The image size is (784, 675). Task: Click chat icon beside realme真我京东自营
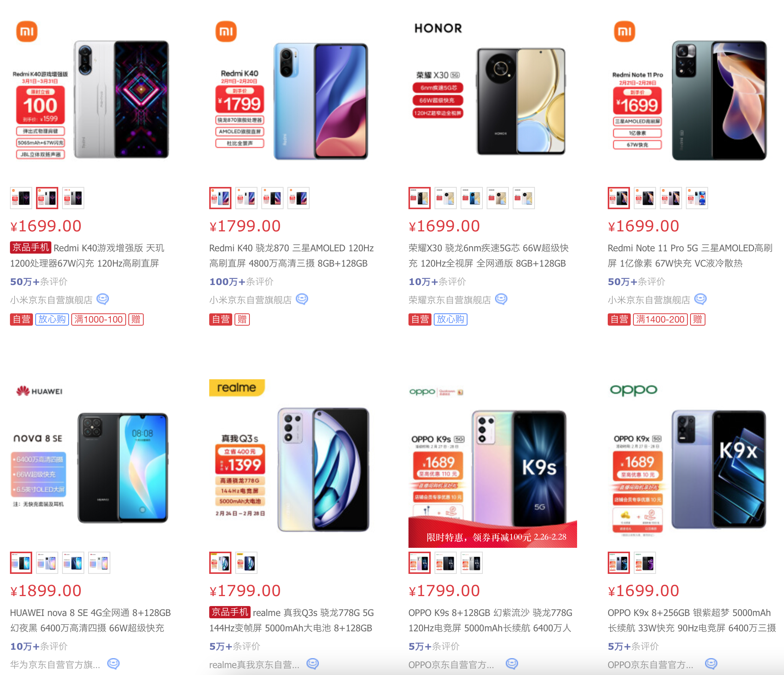313,664
